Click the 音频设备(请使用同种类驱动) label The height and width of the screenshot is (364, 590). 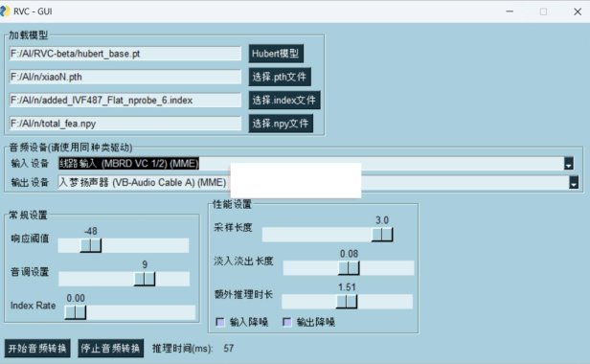70,148
